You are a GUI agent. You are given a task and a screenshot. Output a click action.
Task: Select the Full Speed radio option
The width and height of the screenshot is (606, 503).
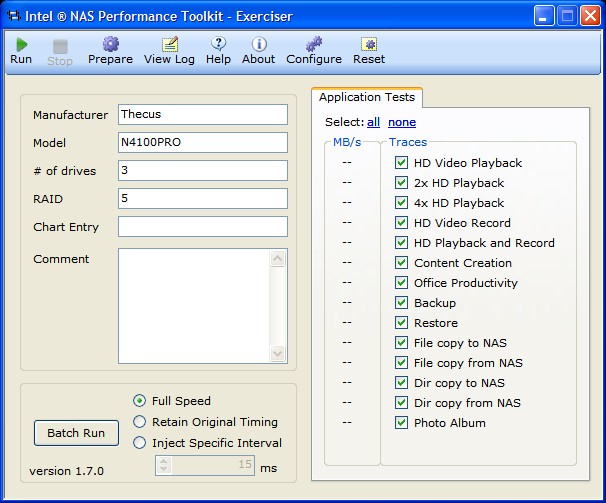[140, 401]
